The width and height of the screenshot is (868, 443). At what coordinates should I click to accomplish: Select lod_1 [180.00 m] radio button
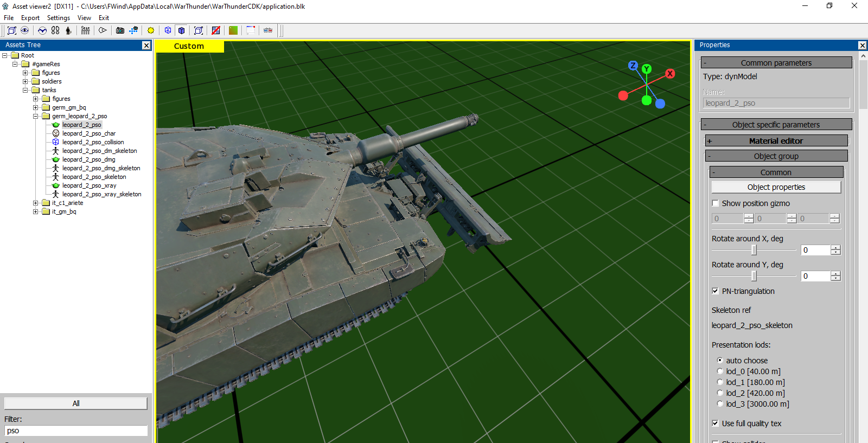pos(720,382)
